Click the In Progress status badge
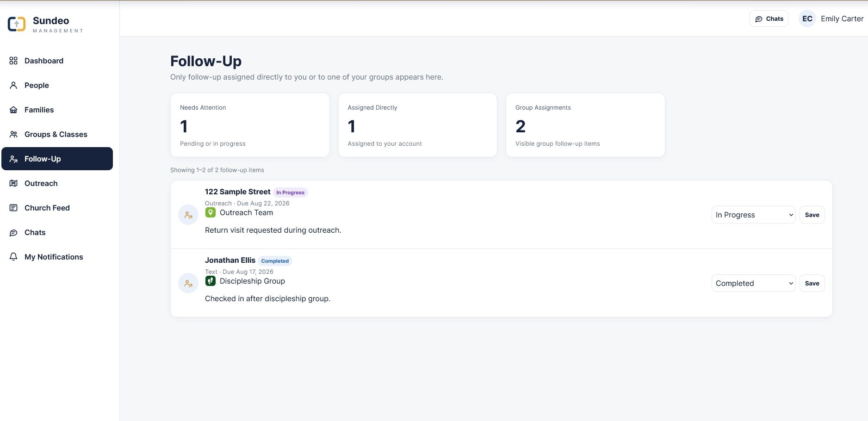 point(291,192)
